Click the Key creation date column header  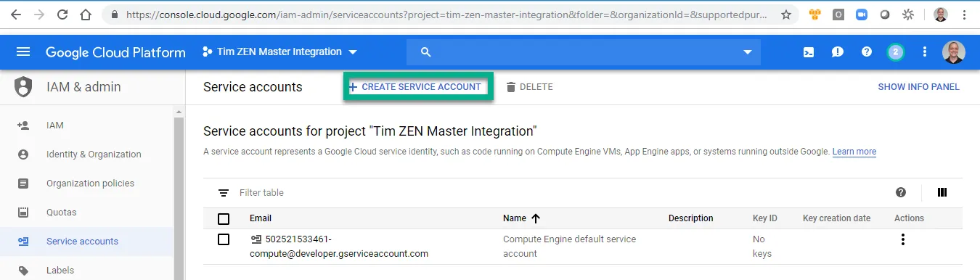coord(836,218)
